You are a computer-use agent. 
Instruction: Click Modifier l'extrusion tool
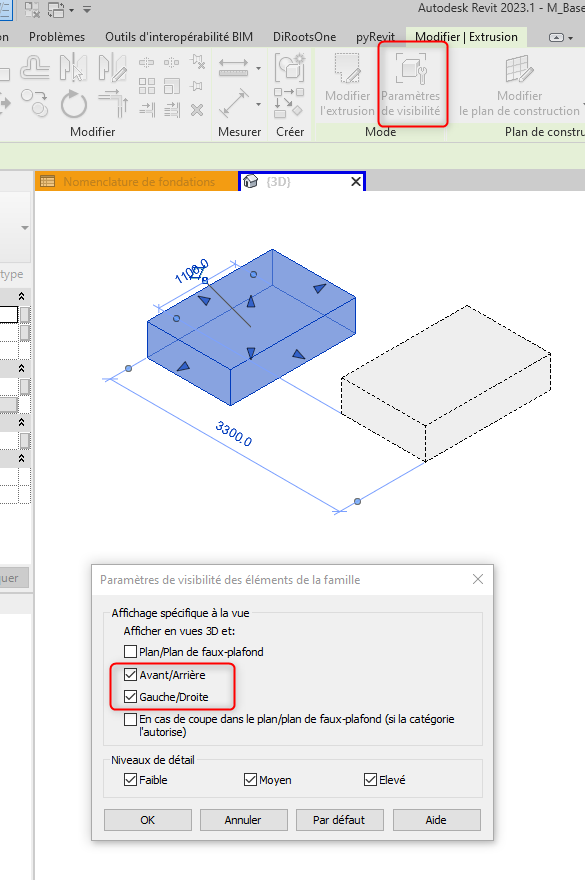point(347,84)
